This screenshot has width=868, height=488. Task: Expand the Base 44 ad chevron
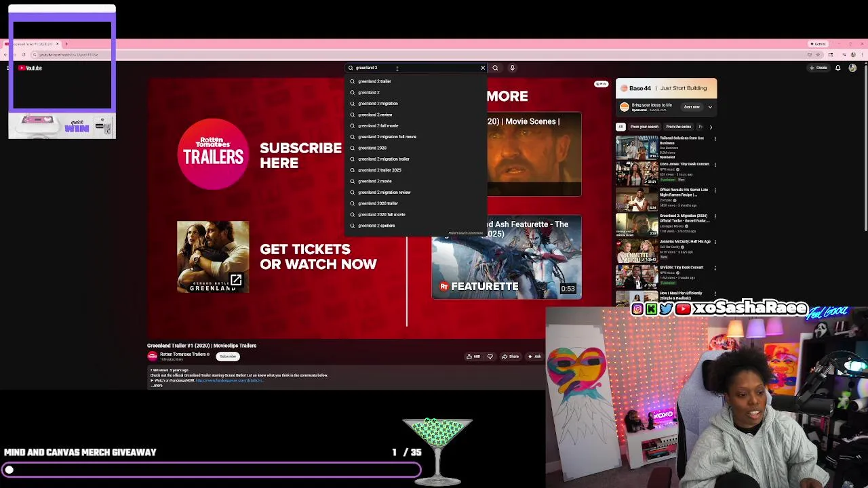coord(710,107)
